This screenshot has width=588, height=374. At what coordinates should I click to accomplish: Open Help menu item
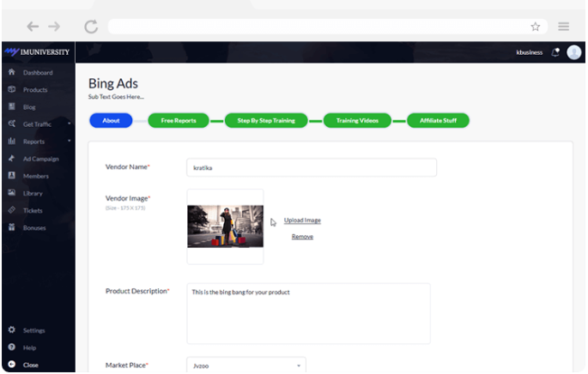tap(29, 347)
